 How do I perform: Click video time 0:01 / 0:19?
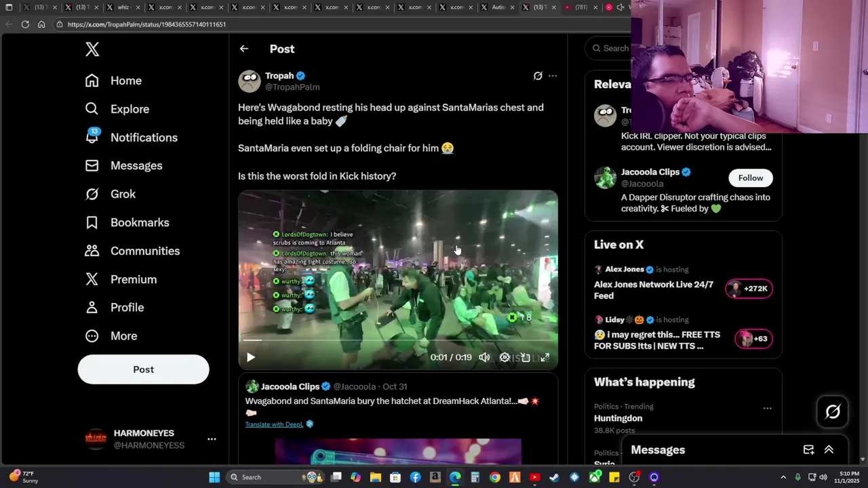click(451, 357)
